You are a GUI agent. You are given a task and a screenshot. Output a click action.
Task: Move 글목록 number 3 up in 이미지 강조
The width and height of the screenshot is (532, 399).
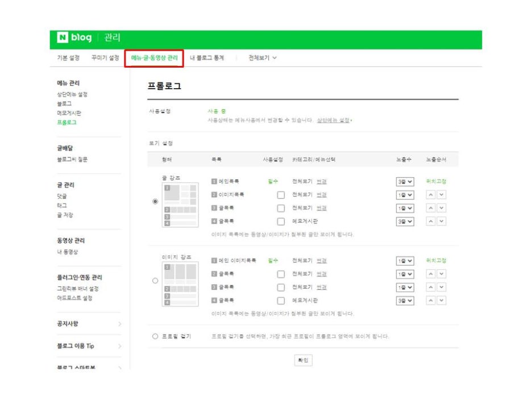[431, 287]
